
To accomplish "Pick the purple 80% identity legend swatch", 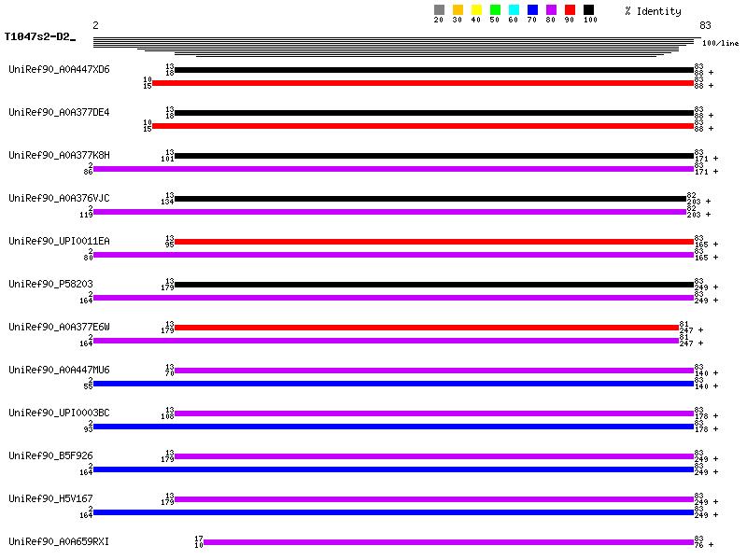I will tap(551, 10).
